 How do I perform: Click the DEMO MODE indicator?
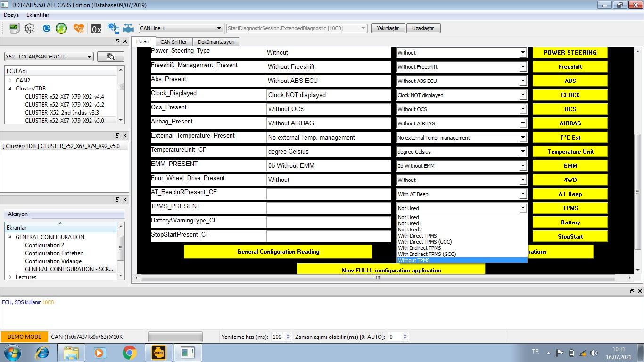[x=24, y=337]
